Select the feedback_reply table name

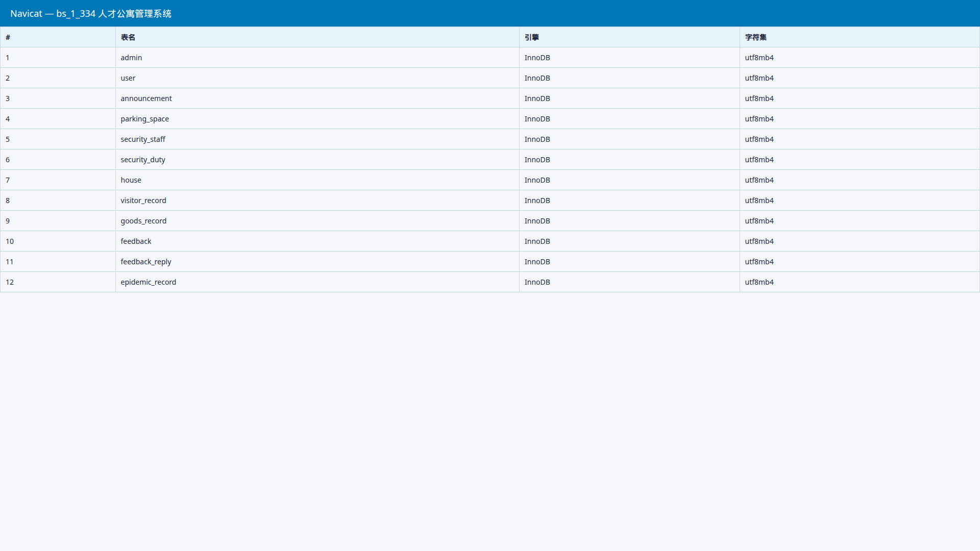point(146,262)
